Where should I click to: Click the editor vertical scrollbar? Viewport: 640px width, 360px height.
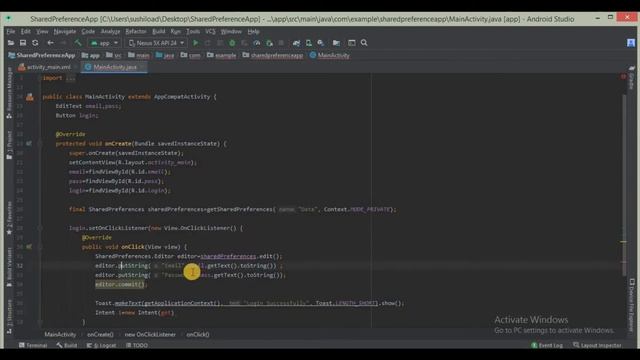coord(623,184)
